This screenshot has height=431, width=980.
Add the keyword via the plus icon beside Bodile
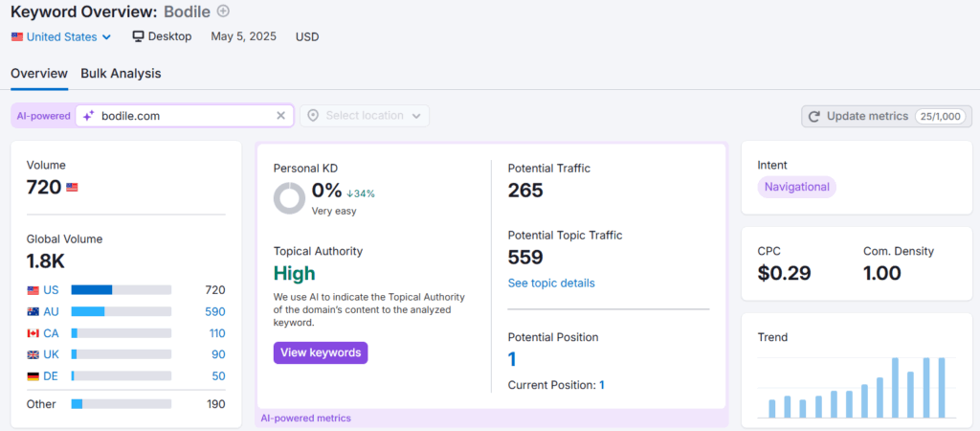click(223, 11)
